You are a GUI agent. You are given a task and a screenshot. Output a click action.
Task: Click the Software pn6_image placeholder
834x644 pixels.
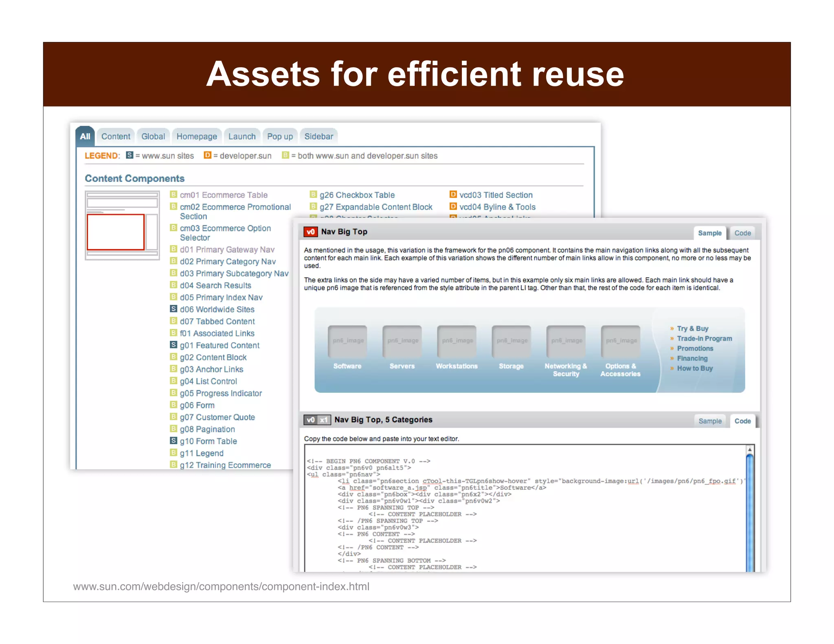pyautogui.click(x=347, y=341)
